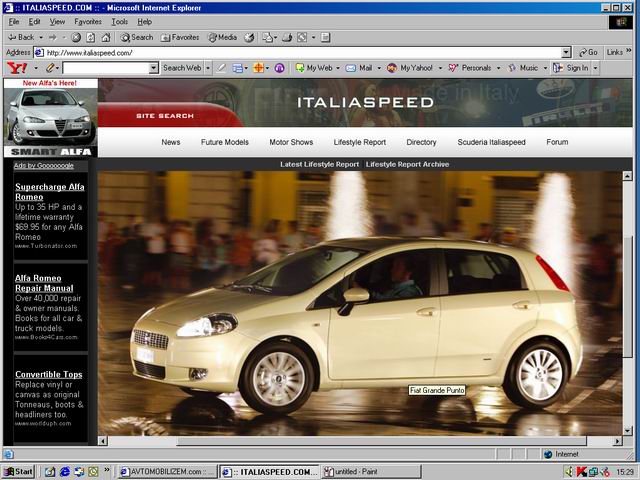The width and height of the screenshot is (640, 480).
Task: Click the Yahoo highlighter icon
Action: tap(221, 68)
